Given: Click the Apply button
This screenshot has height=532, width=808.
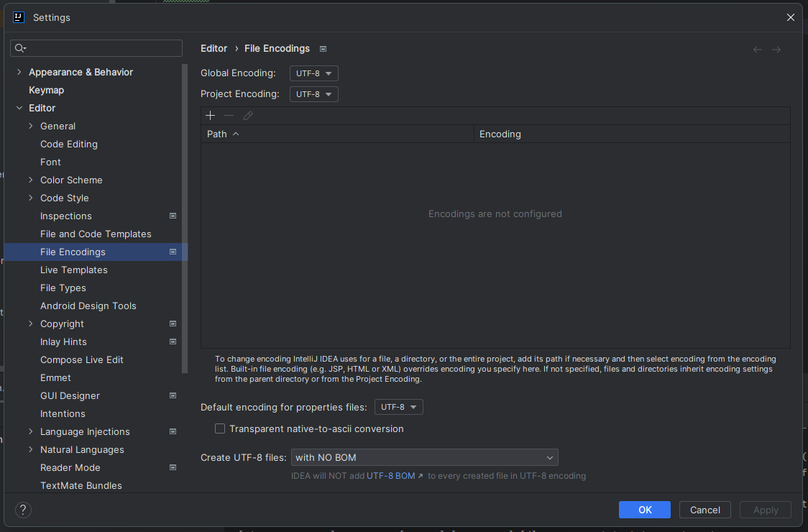Looking at the screenshot, I should (766, 510).
